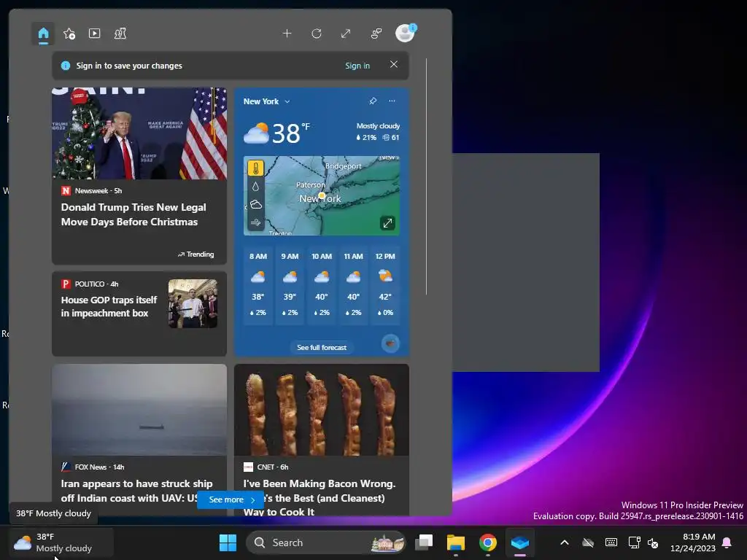Viewport: 747px width, 560px height.
Task: Open the Play games tab icon
Action: (120, 34)
